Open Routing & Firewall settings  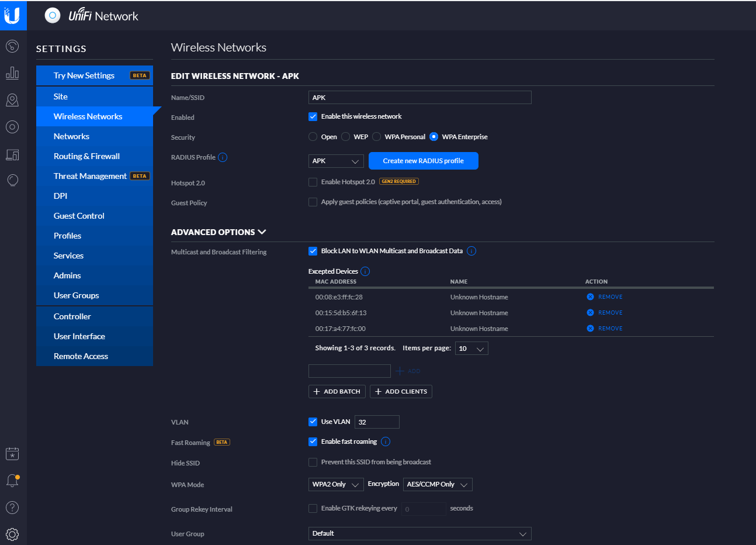(86, 156)
